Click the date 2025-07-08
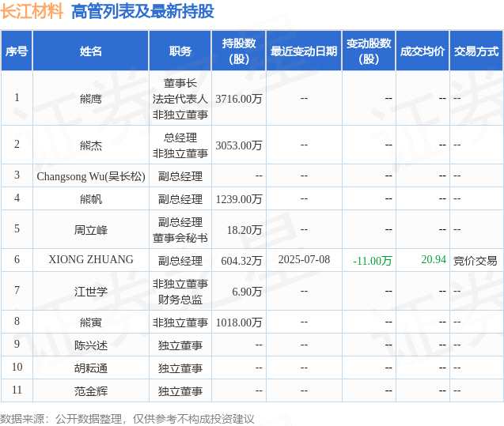This screenshot has height=426, width=504. click(304, 260)
